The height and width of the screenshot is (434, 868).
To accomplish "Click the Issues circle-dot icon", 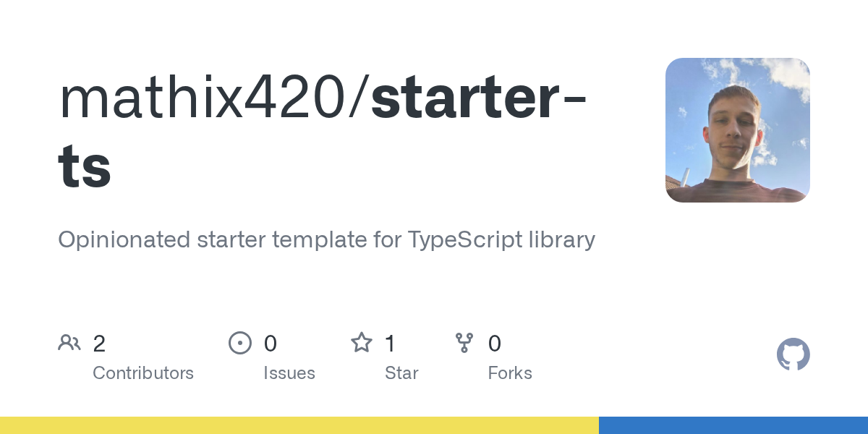I will [x=239, y=343].
